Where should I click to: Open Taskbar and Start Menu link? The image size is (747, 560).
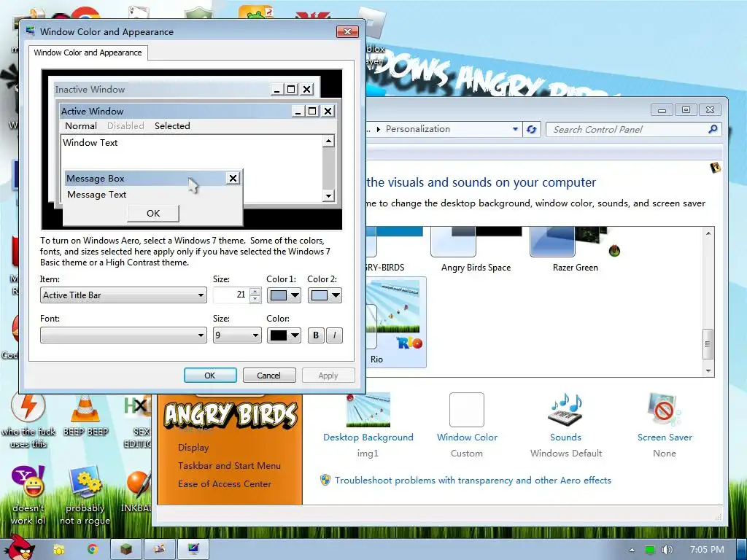pyautogui.click(x=229, y=466)
